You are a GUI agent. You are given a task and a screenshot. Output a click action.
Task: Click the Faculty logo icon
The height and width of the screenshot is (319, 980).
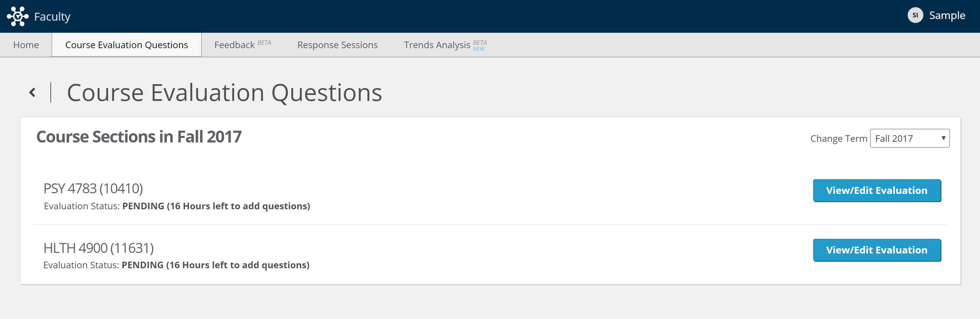(17, 16)
